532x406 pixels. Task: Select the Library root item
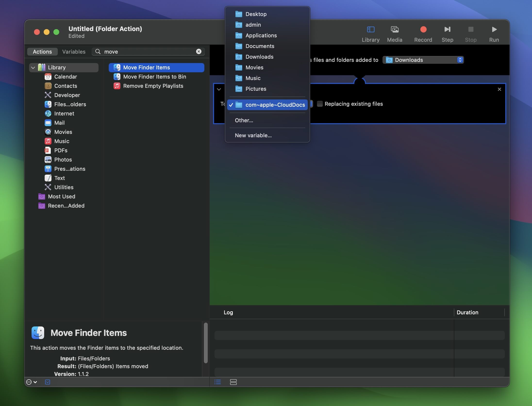(64, 67)
